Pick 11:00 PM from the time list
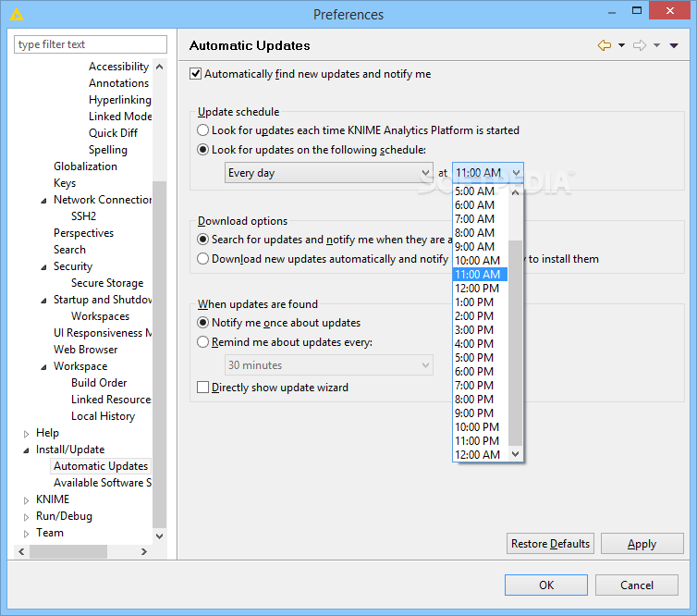 pos(480,441)
